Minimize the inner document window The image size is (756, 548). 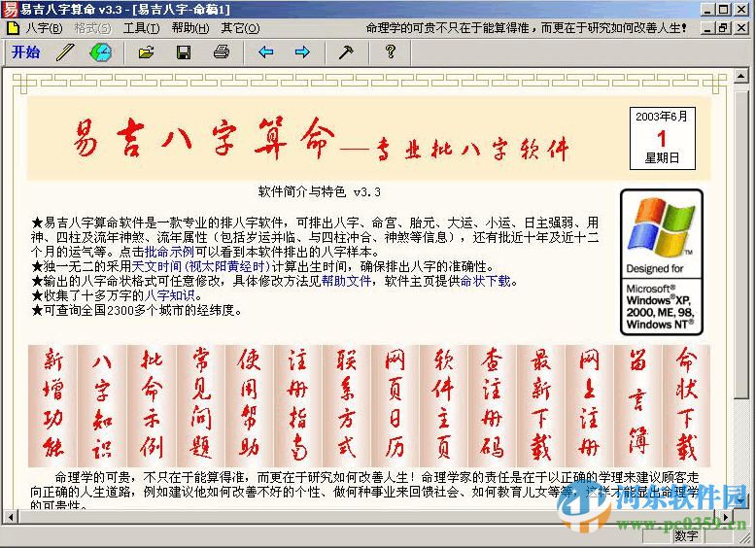(707, 28)
